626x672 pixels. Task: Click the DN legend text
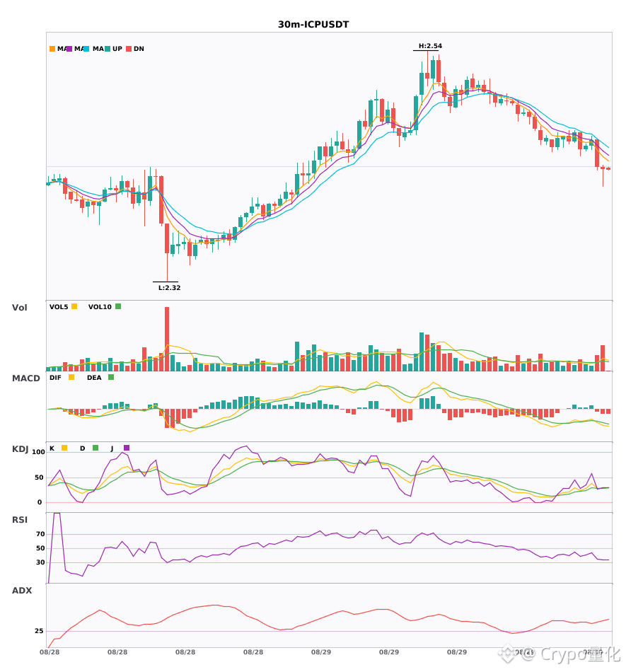[x=139, y=49]
